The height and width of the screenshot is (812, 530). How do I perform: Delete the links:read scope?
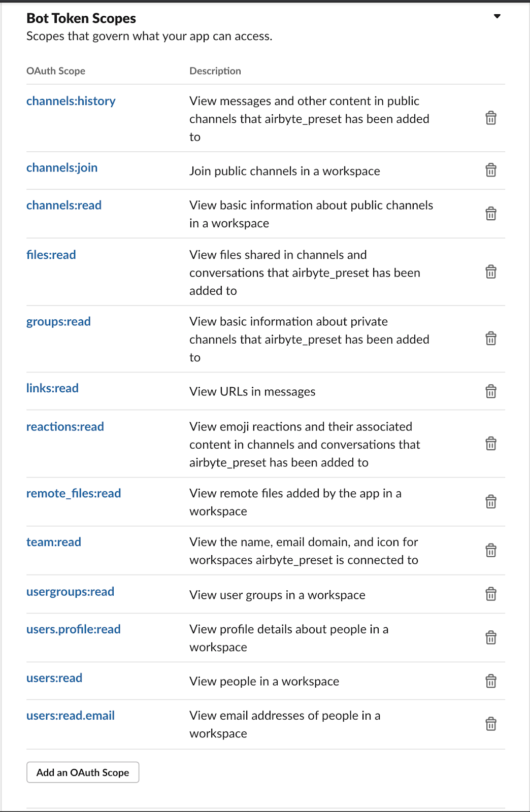tap(491, 391)
